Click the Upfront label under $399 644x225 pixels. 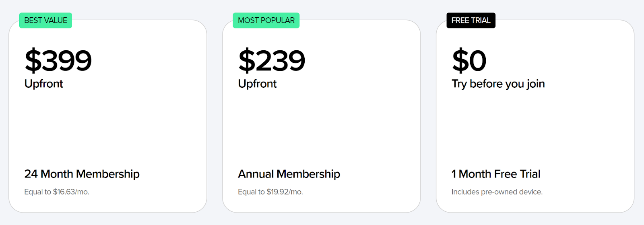[44, 84]
